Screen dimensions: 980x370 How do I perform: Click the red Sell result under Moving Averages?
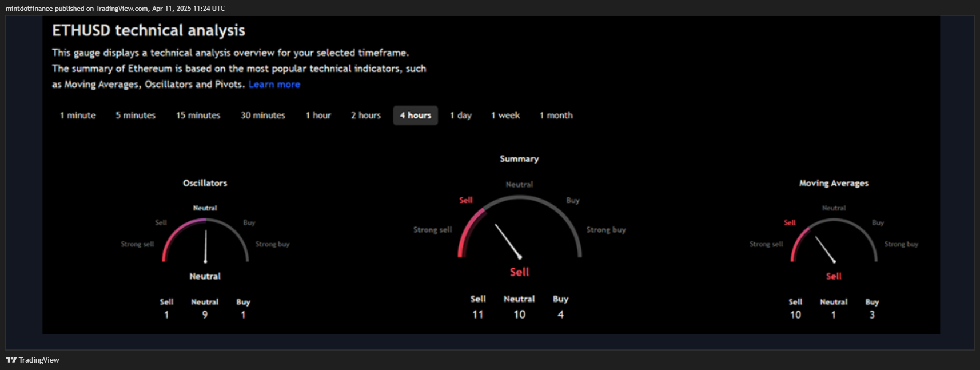click(834, 276)
